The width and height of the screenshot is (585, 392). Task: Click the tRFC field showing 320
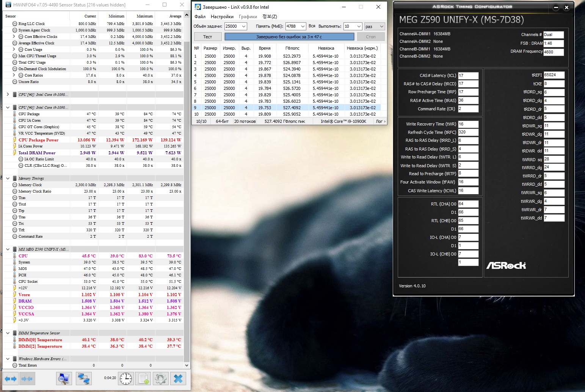(x=468, y=132)
